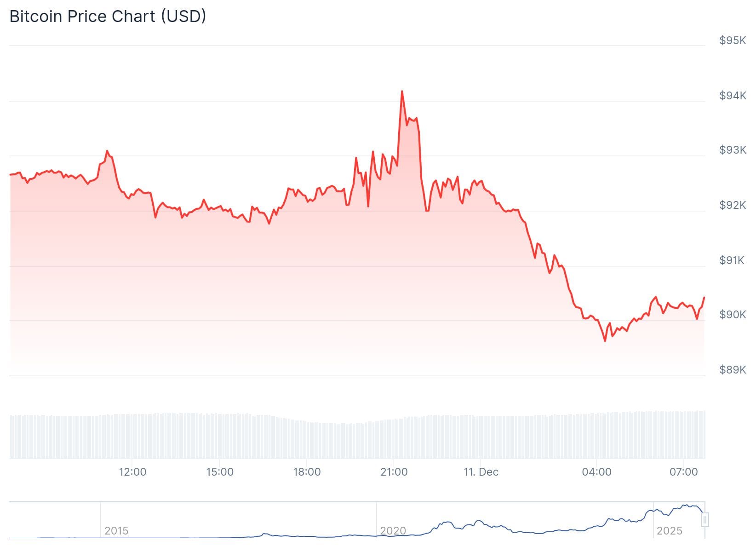
Task: Click the 2015 label in the navigator
Action: point(116,531)
